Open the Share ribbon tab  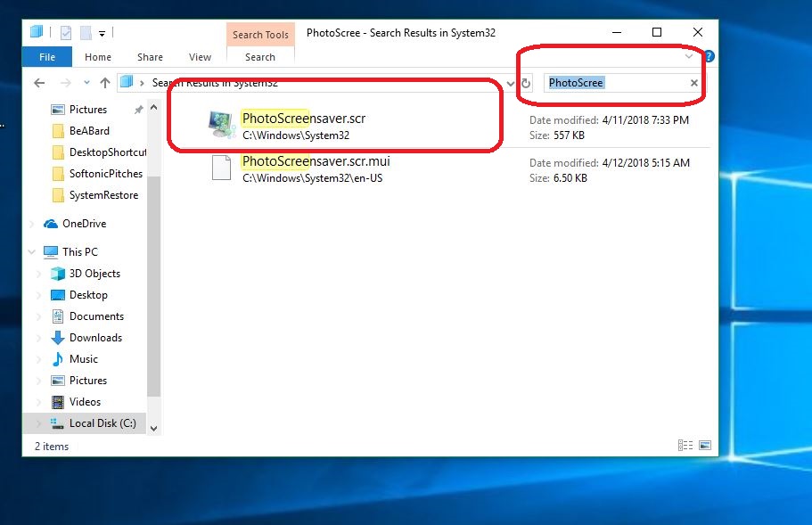click(150, 57)
